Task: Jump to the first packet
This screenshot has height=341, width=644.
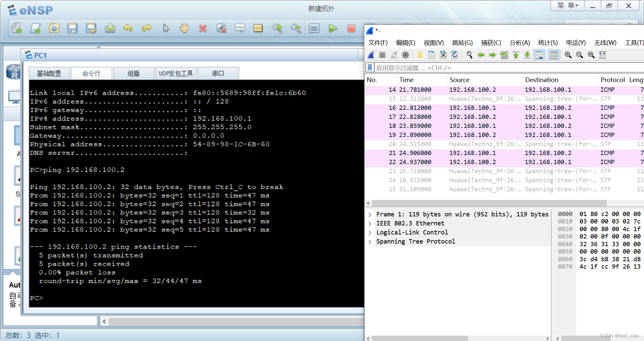Action: tap(516, 55)
